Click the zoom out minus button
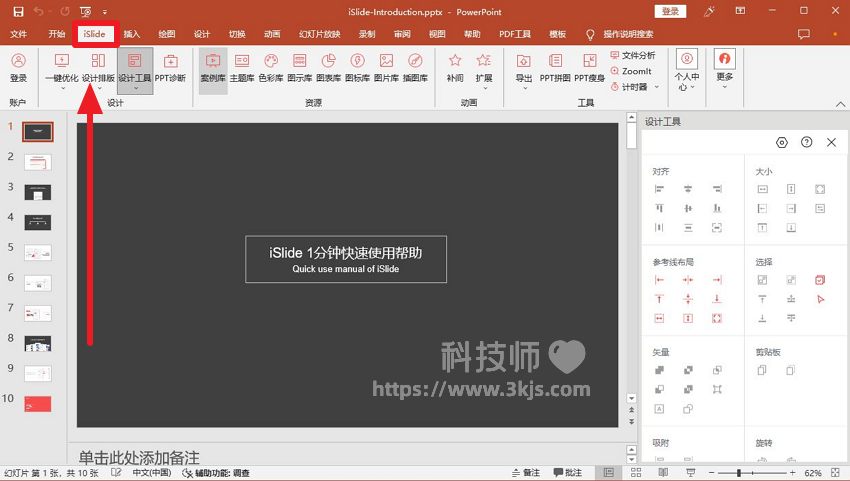This screenshot has width=850, height=481. click(711, 473)
